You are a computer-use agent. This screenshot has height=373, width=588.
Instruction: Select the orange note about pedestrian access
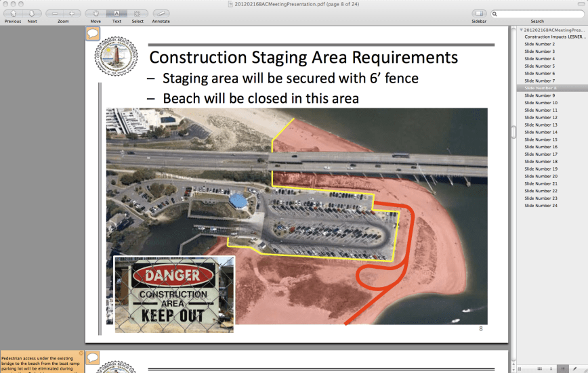42,363
